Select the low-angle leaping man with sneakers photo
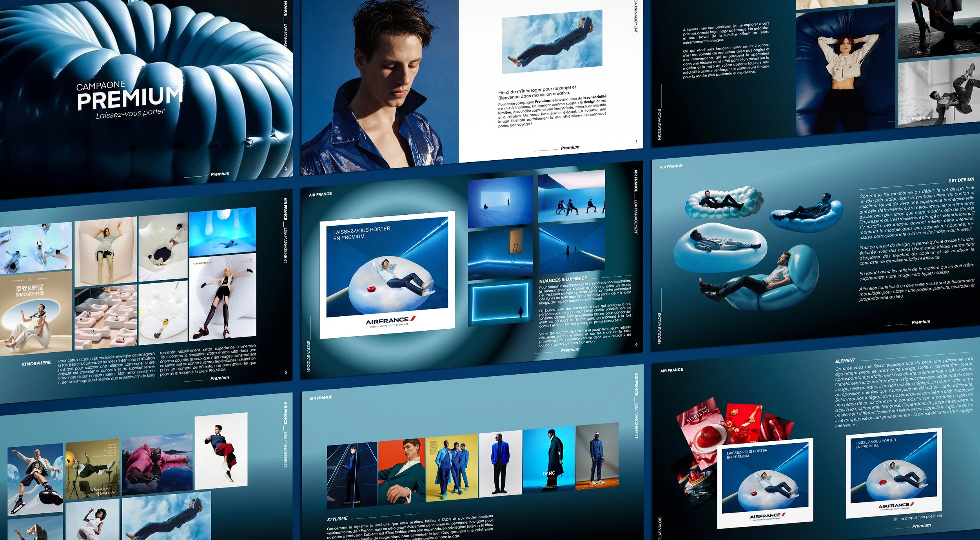980x540 pixels. (x=35, y=480)
